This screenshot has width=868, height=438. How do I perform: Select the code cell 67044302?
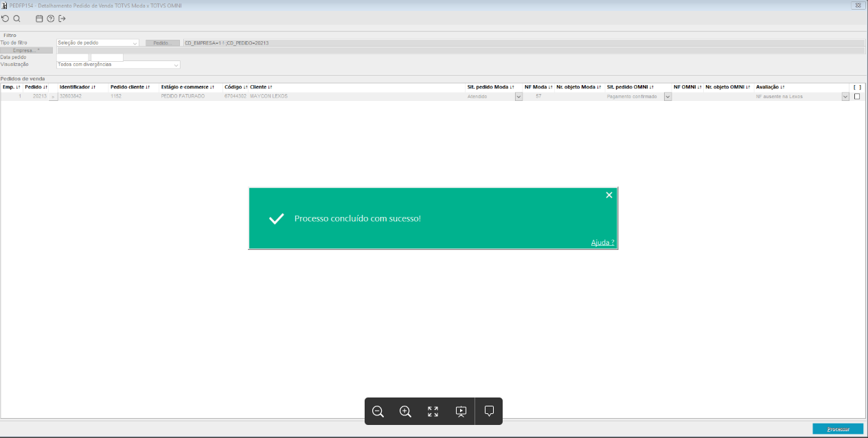(x=236, y=97)
